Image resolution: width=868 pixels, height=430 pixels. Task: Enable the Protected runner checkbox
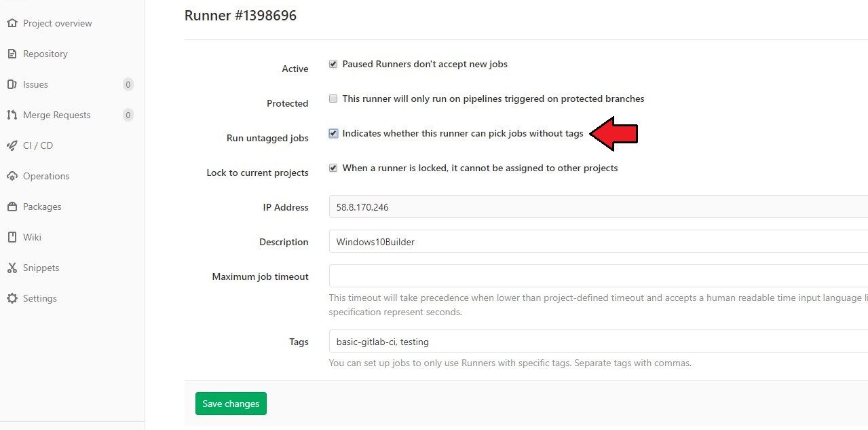tap(333, 98)
